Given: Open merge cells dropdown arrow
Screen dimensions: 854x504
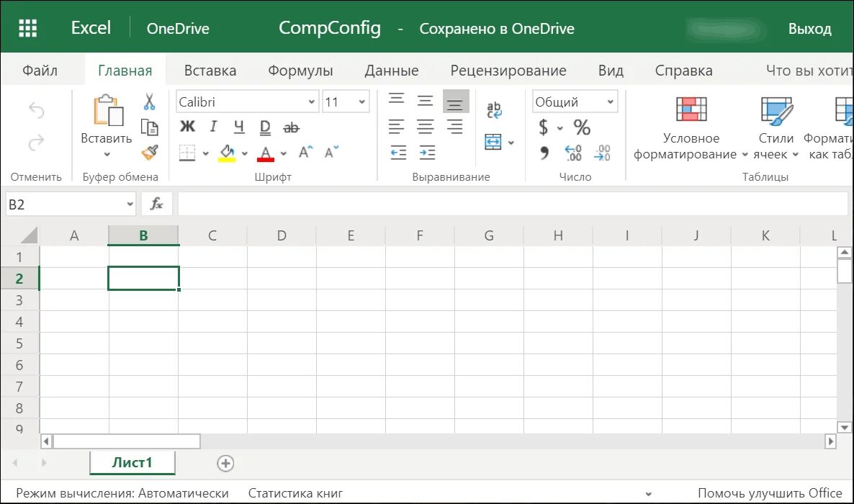Looking at the screenshot, I should pyautogui.click(x=511, y=143).
